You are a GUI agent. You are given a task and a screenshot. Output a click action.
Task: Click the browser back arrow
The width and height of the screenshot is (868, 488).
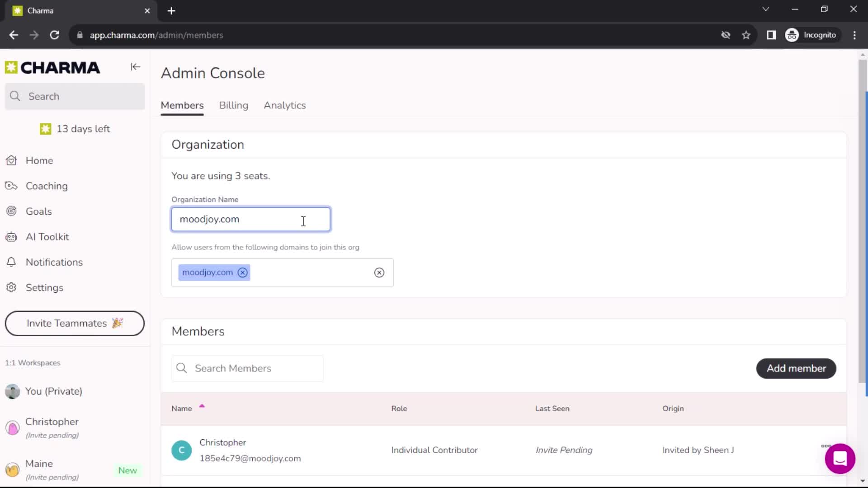(x=14, y=35)
